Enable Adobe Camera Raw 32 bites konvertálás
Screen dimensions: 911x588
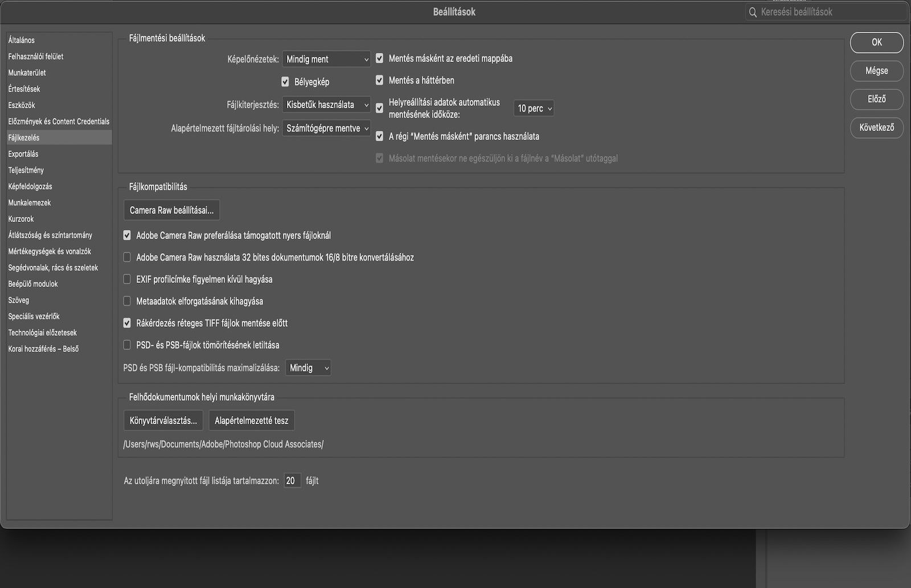point(126,257)
